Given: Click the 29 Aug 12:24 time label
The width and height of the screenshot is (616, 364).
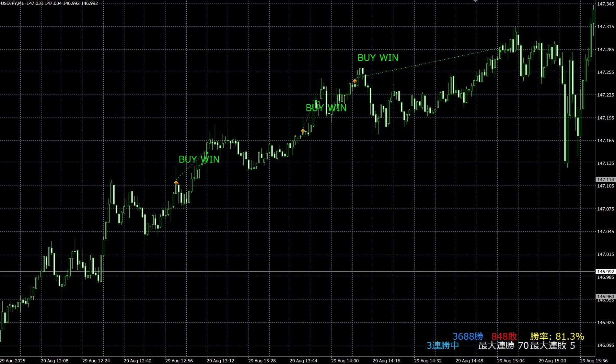Looking at the screenshot, I should tap(96, 361).
